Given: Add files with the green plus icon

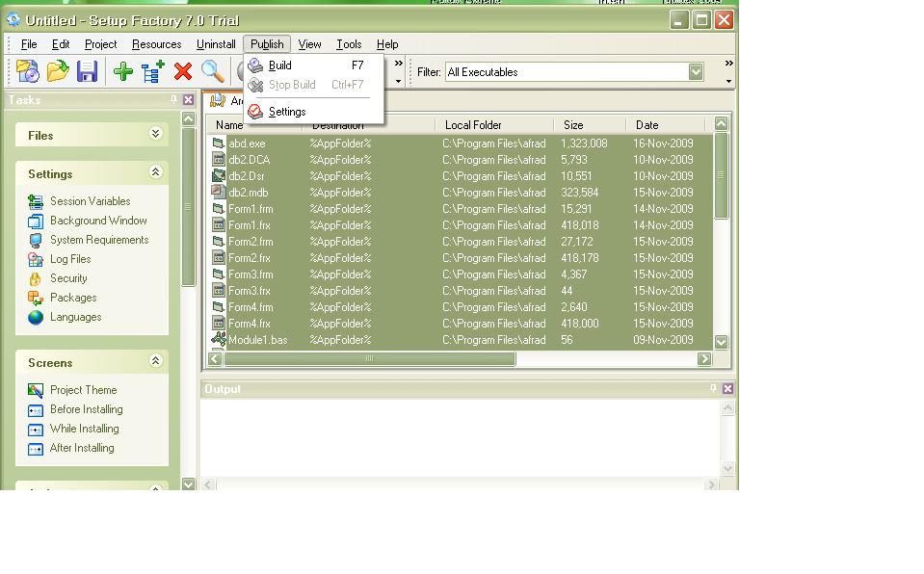Looking at the screenshot, I should pos(123,72).
